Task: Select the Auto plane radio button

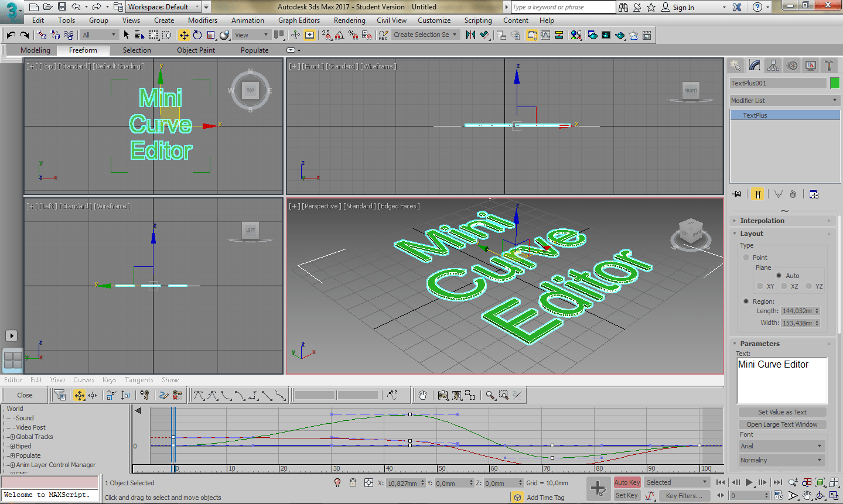Action: pos(779,276)
